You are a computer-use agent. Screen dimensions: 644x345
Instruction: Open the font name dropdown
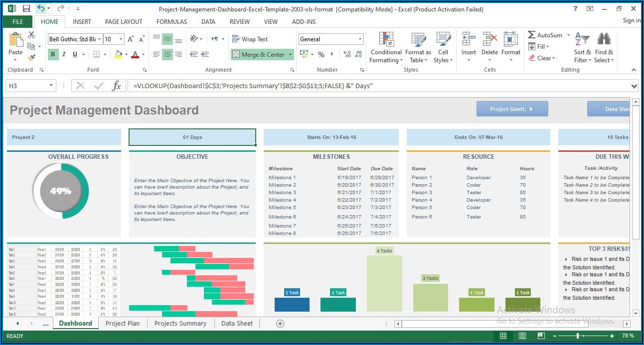point(100,39)
